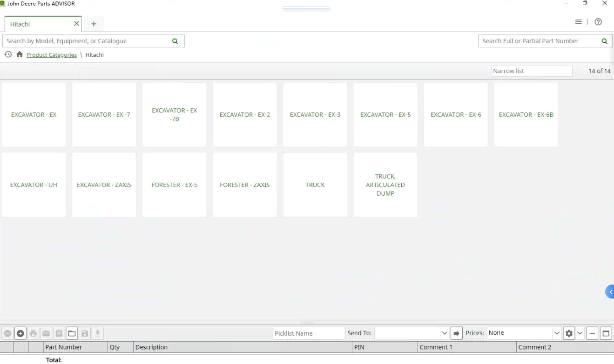Image resolution: width=614 pixels, height=364 pixels.
Task: Click the Picklist Name field
Action: [x=309, y=333]
